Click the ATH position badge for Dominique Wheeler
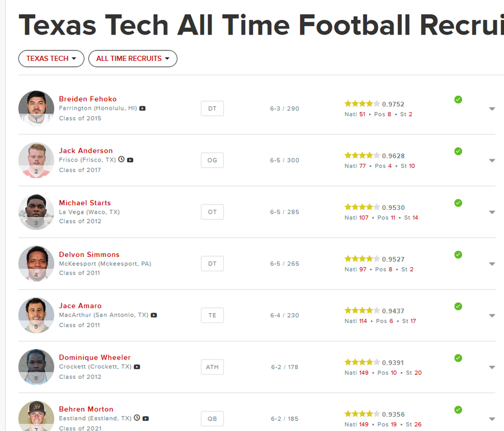Viewport: 504px width, 431px height. (x=212, y=367)
